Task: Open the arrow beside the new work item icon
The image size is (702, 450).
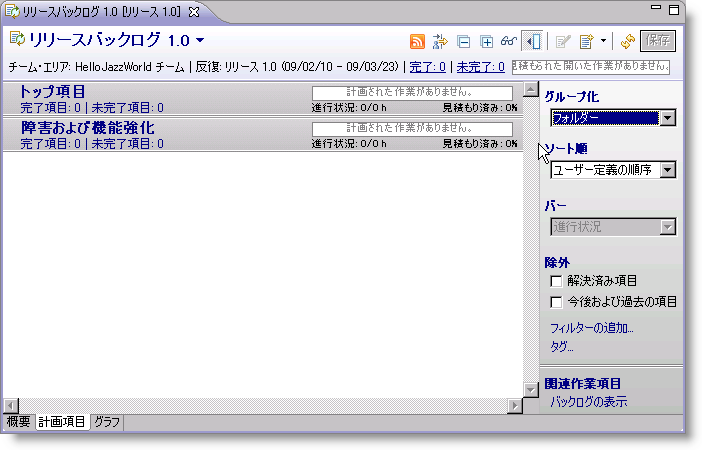Action: coord(603,41)
